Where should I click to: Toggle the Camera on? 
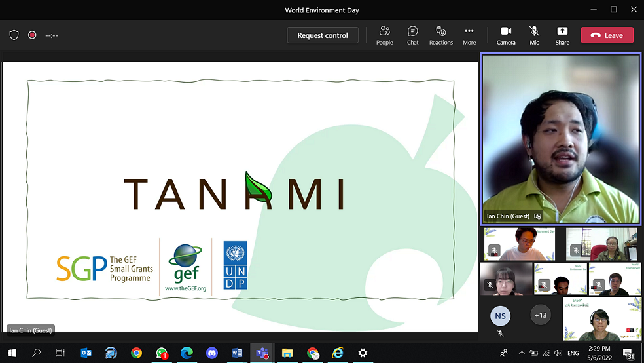[x=506, y=35]
